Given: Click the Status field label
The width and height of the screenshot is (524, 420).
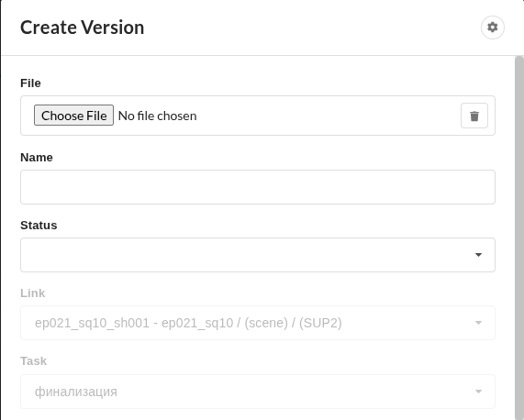Looking at the screenshot, I should (39, 226).
